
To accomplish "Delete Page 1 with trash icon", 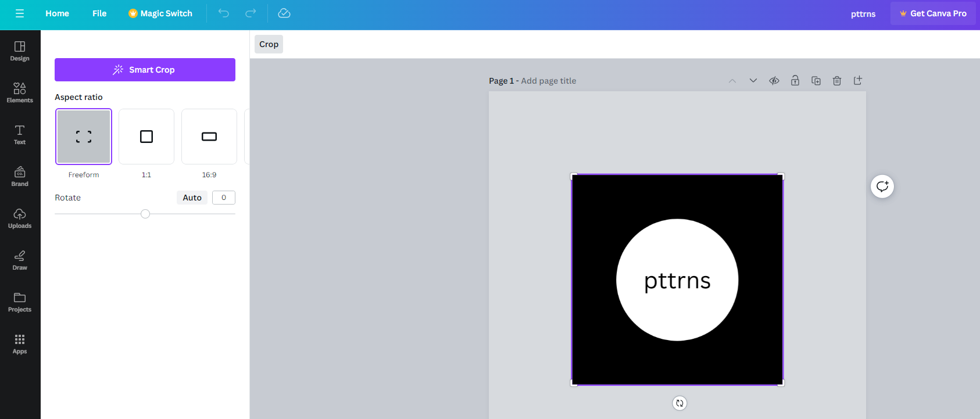I will (x=837, y=81).
